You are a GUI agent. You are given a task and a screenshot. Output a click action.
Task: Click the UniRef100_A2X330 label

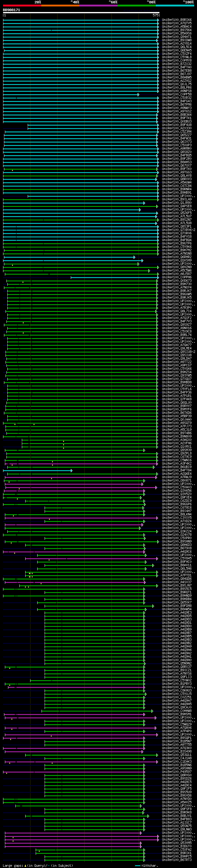[177, 128]
